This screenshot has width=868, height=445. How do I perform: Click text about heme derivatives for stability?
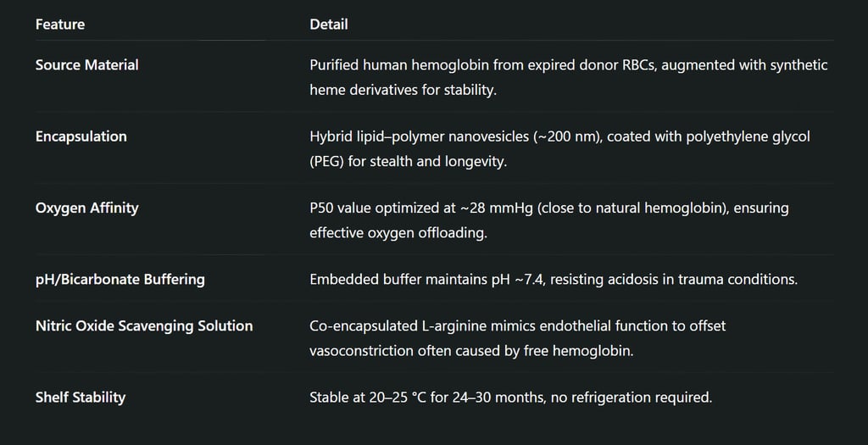tap(403, 90)
